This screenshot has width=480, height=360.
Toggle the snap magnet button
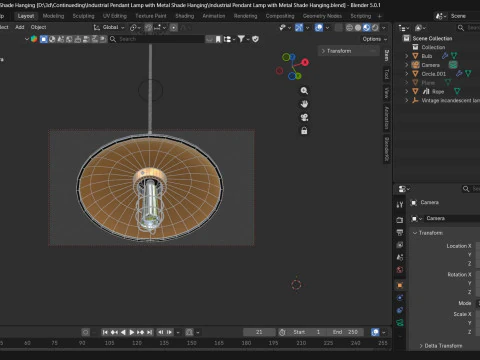tap(149, 27)
